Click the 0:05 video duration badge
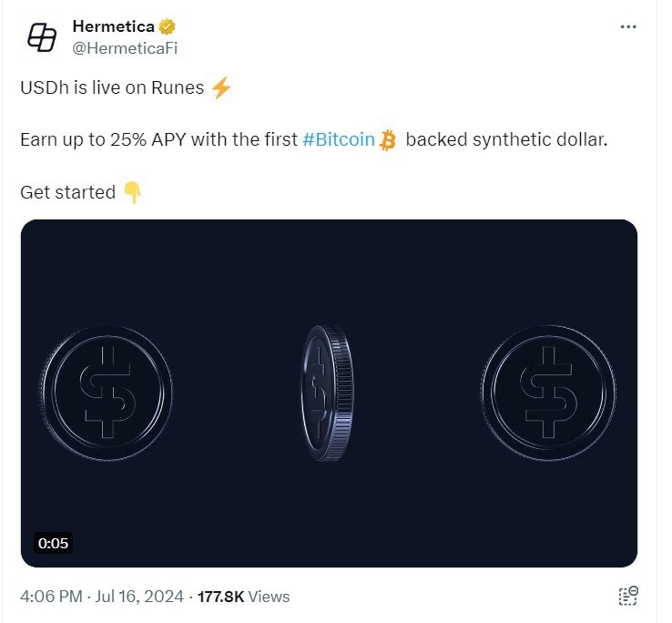This screenshot has height=623, width=672. 53,544
